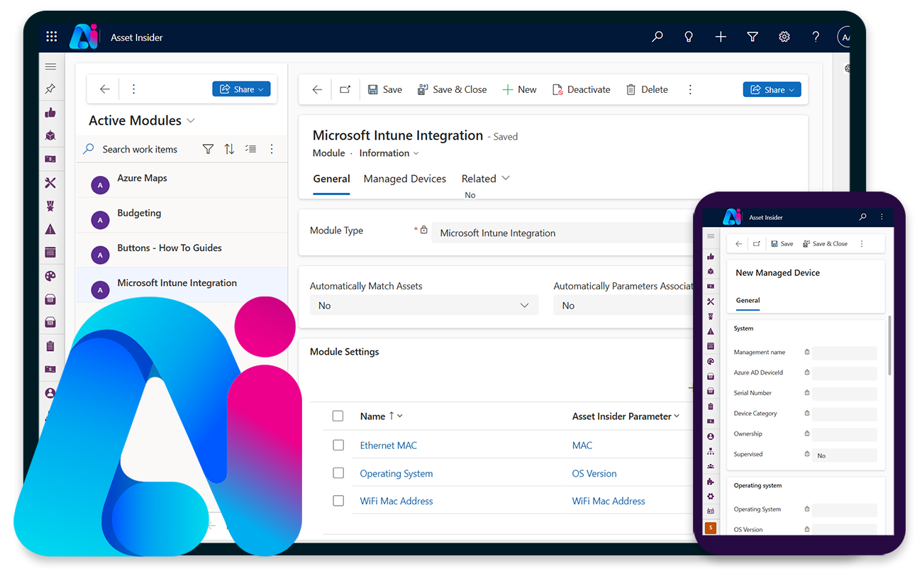Select the cube icon in tablet sidebar
The height and width of the screenshot is (588, 922).
click(x=50, y=135)
